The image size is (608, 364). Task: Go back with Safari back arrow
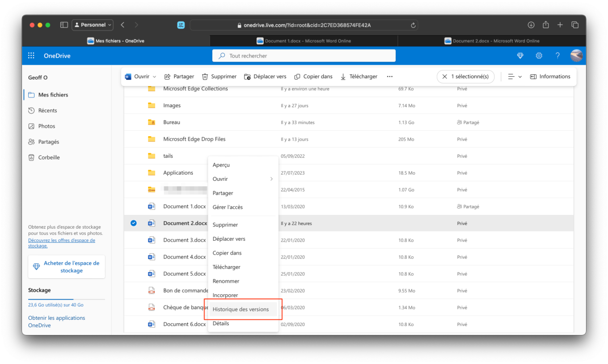click(x=122, y=25)
